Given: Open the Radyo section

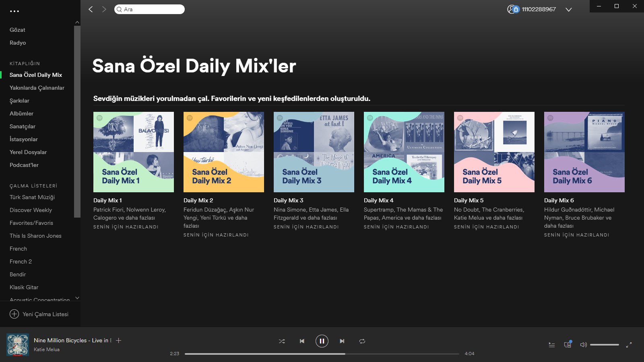Looking at the screenshot, I should [17, 43].
